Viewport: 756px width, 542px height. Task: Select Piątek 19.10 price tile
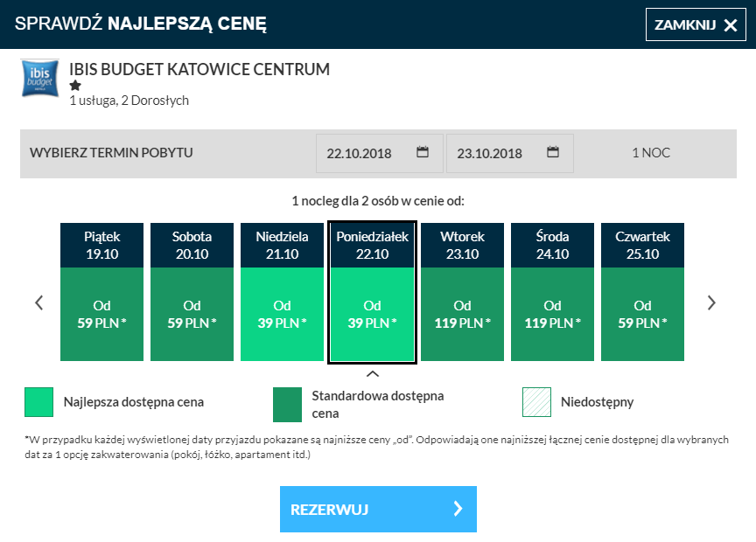tap(101, 291)
